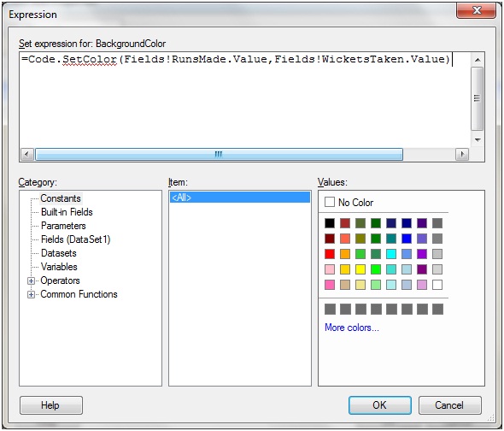Pick the white color swatch
The height and width of the screenshot is (431, 504).
tap(437, 285)
